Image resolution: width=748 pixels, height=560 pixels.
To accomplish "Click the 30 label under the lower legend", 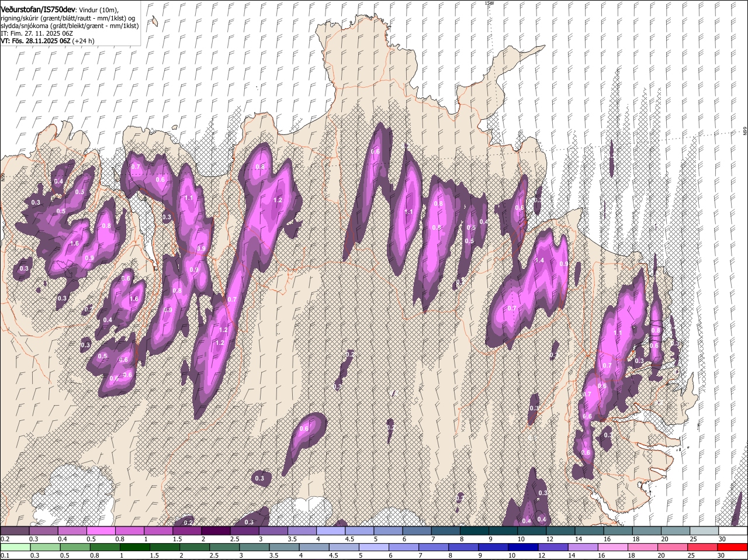I will pos(721,555).
